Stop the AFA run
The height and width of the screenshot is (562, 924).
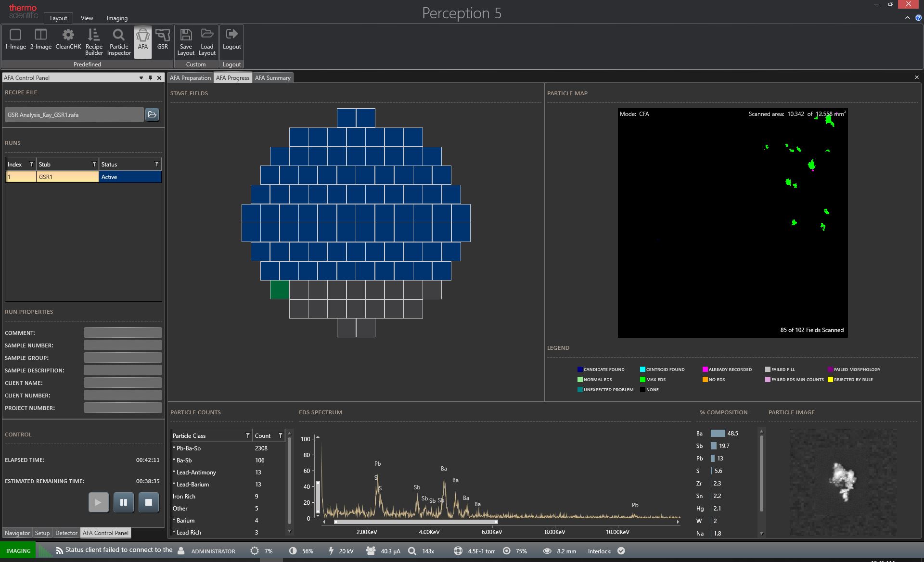click(149, 502)
